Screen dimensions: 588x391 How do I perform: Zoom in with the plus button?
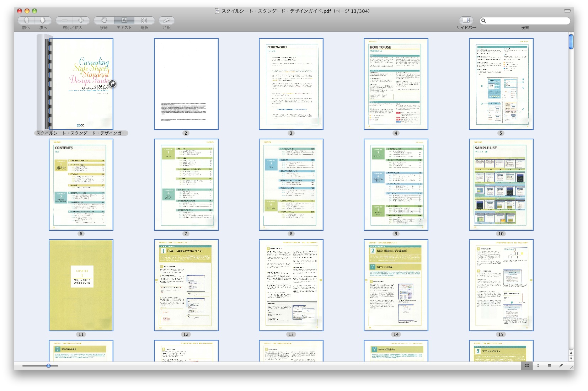point(81,20)
